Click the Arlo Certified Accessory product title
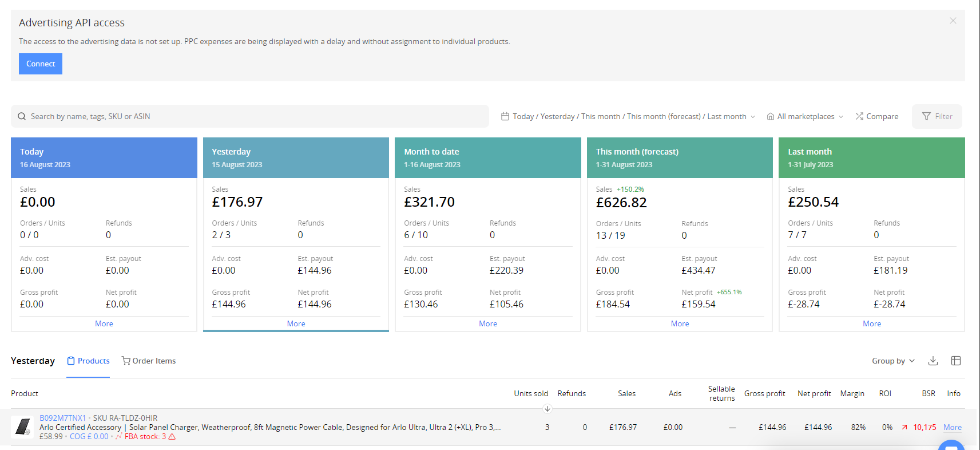980x450 pixels. (x=270, y=427)
